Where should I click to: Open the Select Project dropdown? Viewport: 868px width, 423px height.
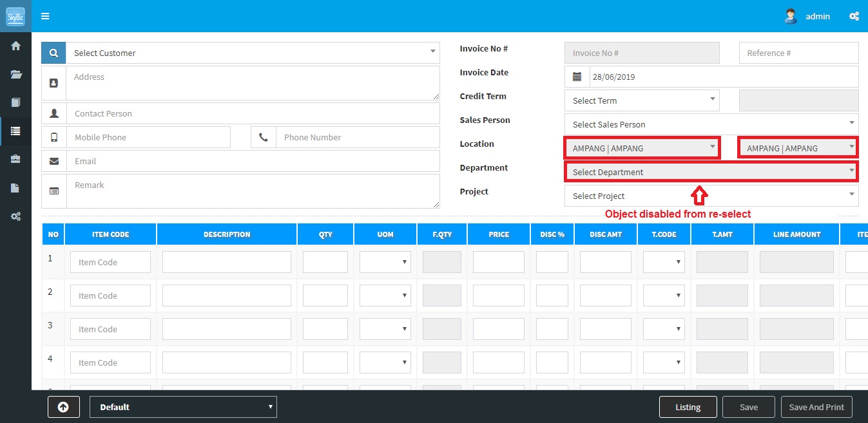point(711,196)
